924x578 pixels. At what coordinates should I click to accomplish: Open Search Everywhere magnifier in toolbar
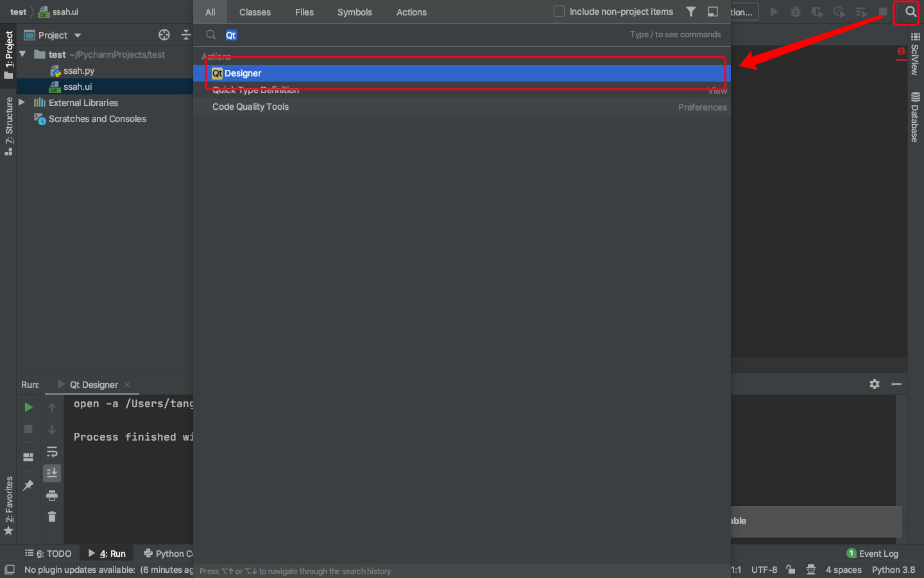[x=911, y=12]
